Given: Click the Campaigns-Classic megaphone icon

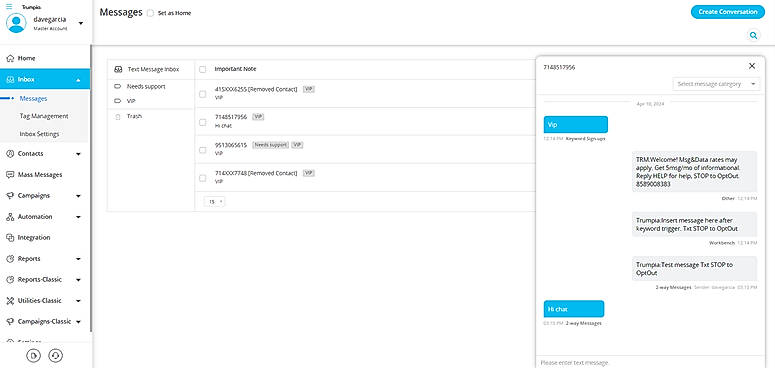Looking at the screenshot, I should pyautogui.click(x=10, y=322).
